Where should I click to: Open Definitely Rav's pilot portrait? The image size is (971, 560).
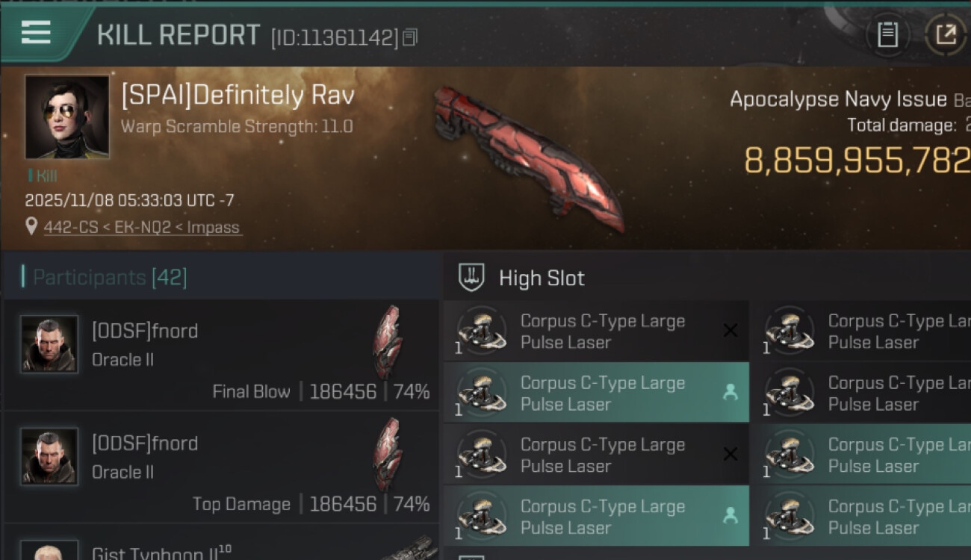[x=67, y=116]
